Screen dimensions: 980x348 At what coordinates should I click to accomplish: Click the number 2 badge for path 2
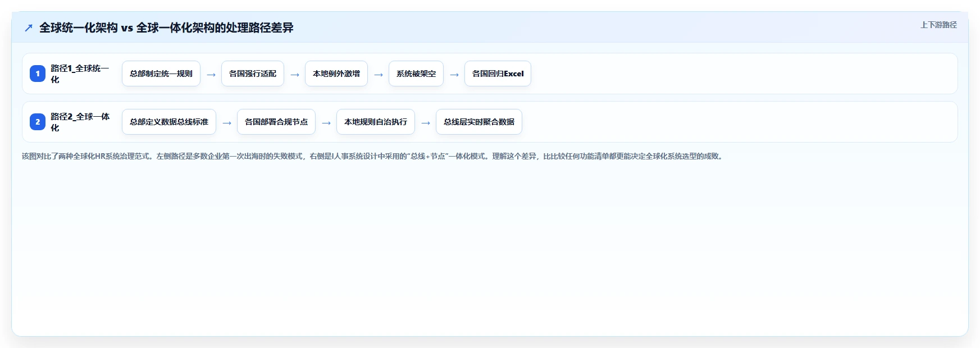pyautogui.click(x=38, y=122)
